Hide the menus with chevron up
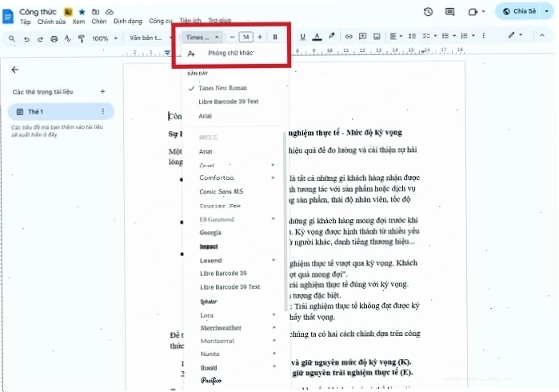 (x=542, y=35)
